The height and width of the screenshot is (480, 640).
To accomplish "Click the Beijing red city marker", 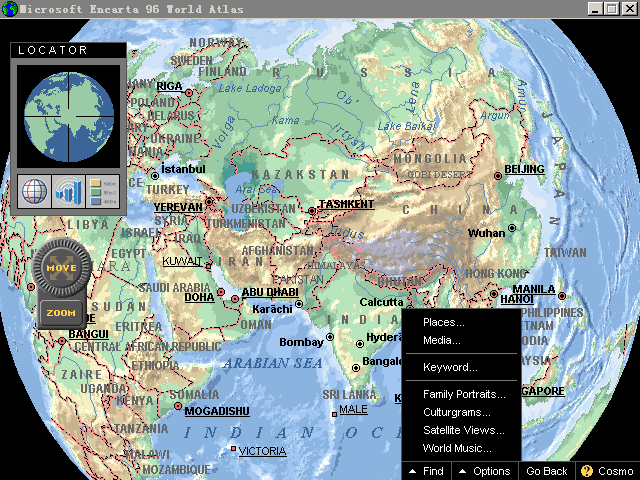I will point(498,176).
